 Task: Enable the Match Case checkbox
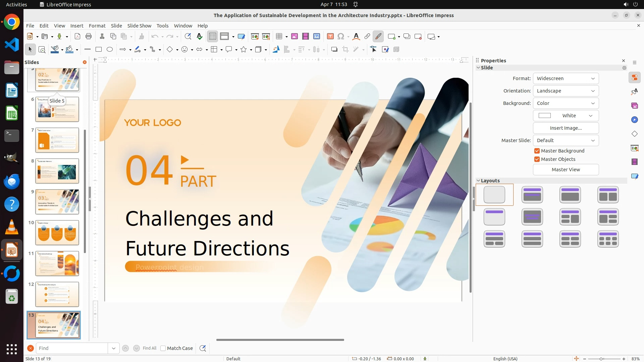163,348
